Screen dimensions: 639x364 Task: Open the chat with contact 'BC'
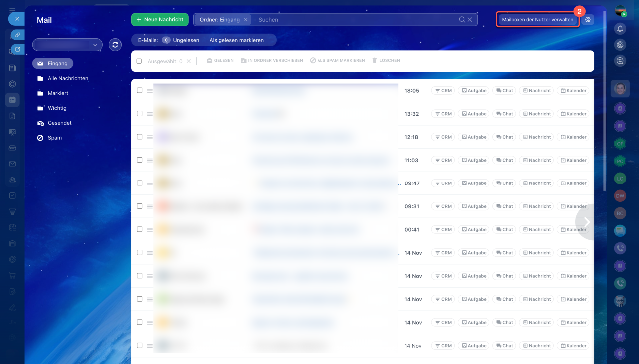pyautogui.click(x=620, y=213)
